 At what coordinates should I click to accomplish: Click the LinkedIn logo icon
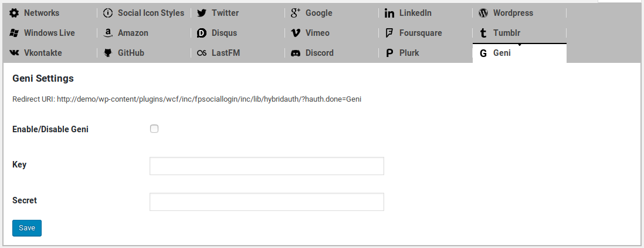[x=389, y=13]
